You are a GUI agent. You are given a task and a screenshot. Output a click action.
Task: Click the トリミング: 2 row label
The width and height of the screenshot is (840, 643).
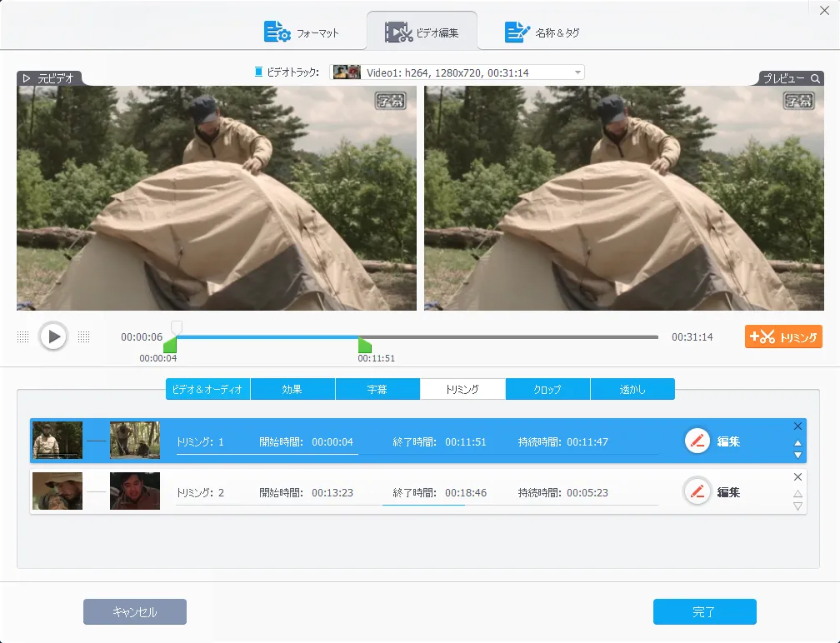[200, 492]
